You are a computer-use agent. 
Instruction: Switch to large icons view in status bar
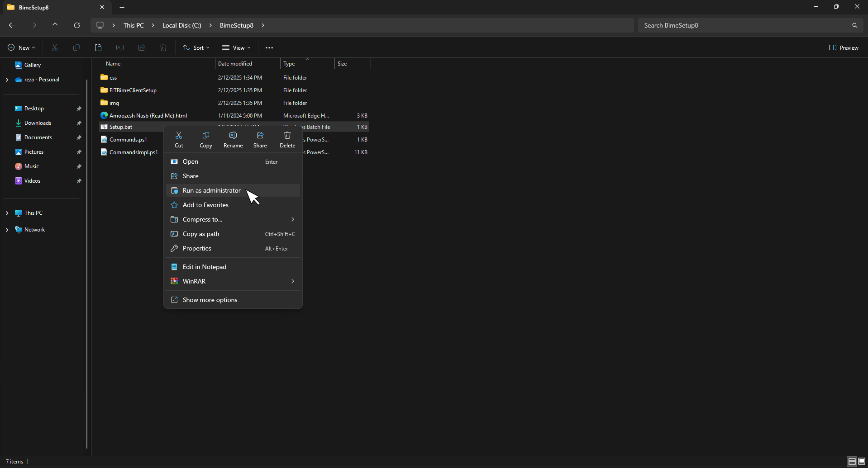(862, 462)
